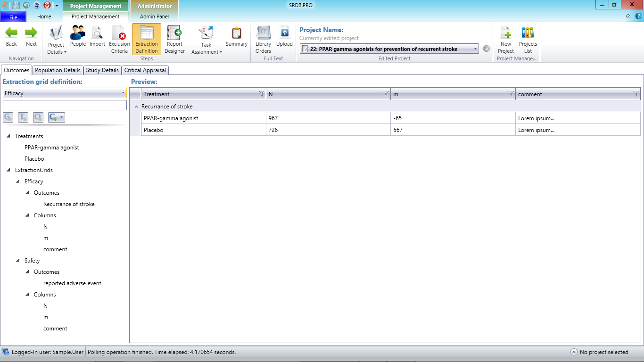Click the cell with value 967
This screenshot has width=644, height=362.
[x=329, y=118]
